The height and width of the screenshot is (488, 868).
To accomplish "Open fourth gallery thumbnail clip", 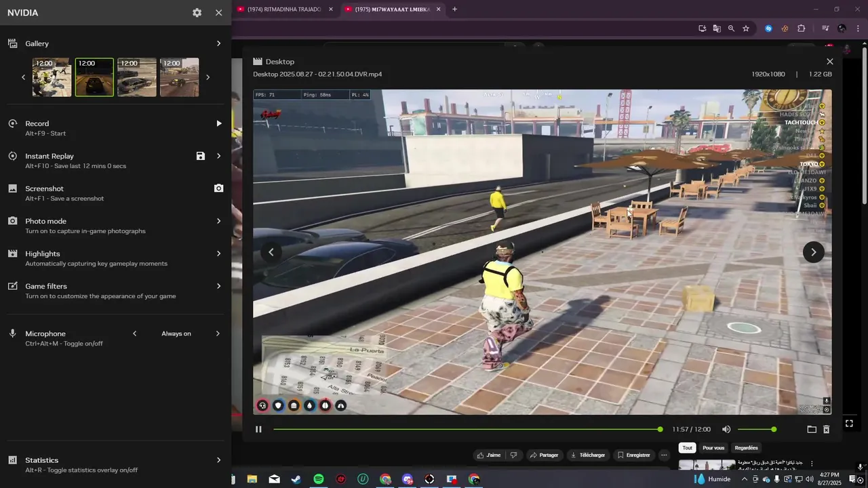I will point(179,77).
